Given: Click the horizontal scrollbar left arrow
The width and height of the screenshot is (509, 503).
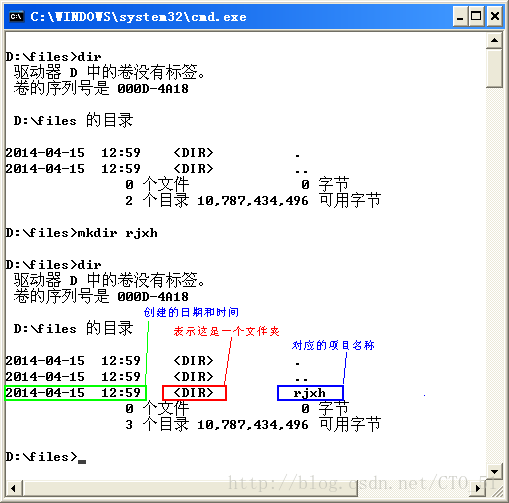Looking at the screenshot, I should pyautogui.click(x=13, y=488).
